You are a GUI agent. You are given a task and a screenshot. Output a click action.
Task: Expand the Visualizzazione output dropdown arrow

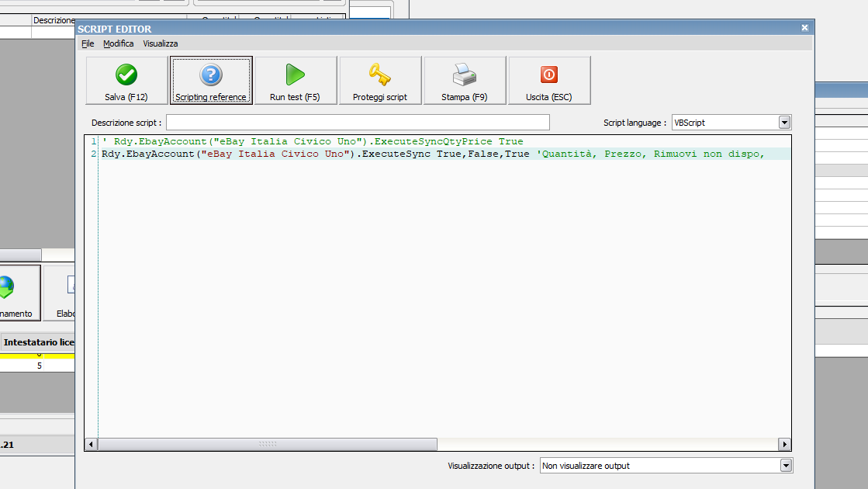tap(786, 466)
